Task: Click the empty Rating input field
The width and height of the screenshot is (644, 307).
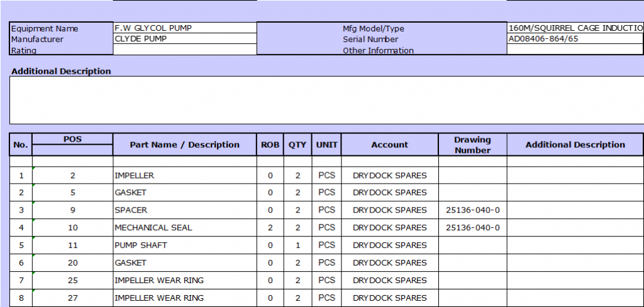Action: [184, 50]
